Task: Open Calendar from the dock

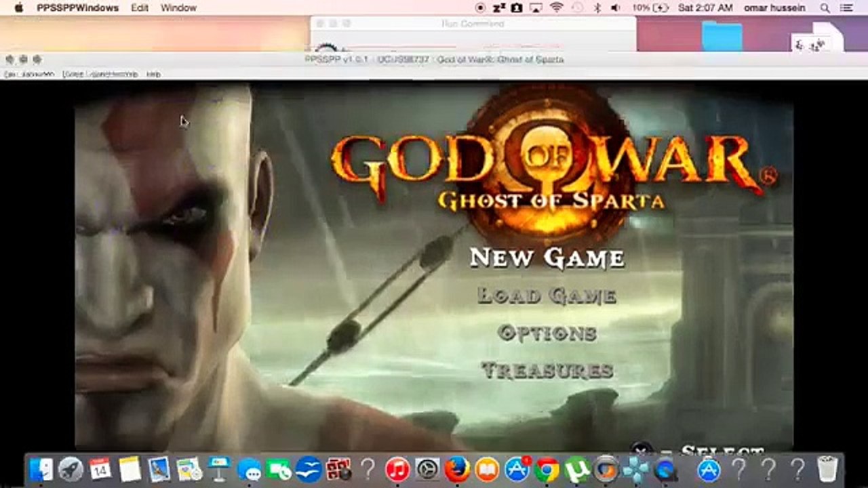Action: point(100,469)
